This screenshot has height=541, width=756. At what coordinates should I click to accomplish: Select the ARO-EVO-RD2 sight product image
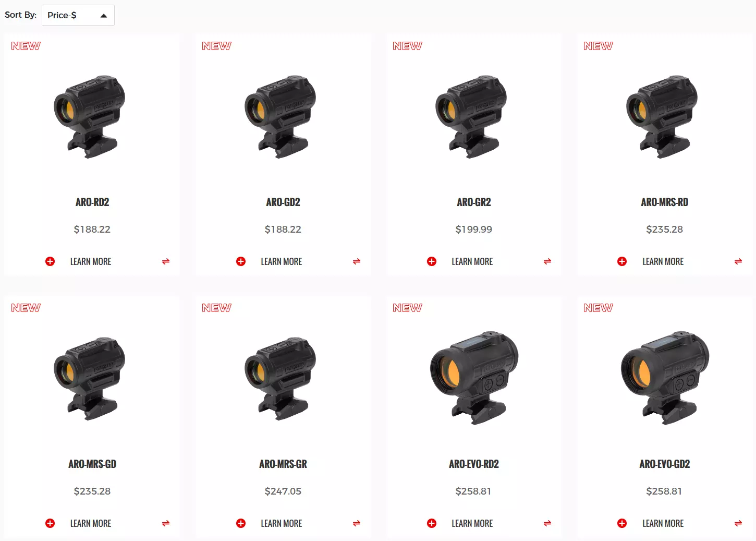point(474,378)
